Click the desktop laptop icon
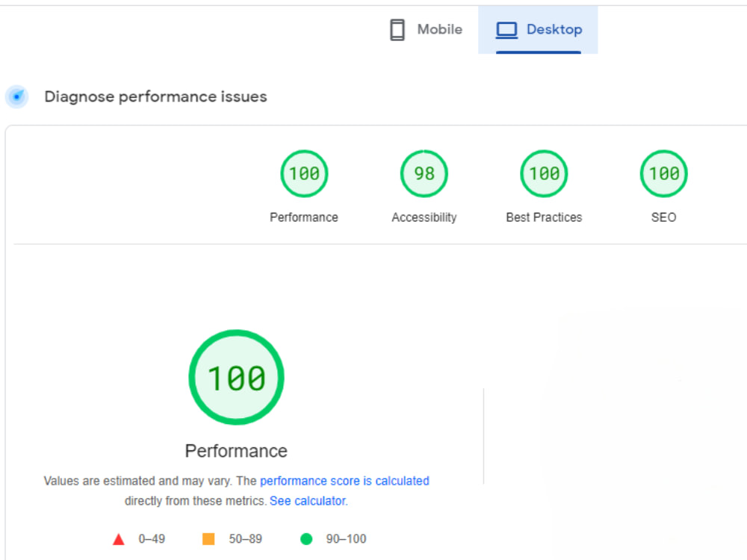 [x=506, y=30]
